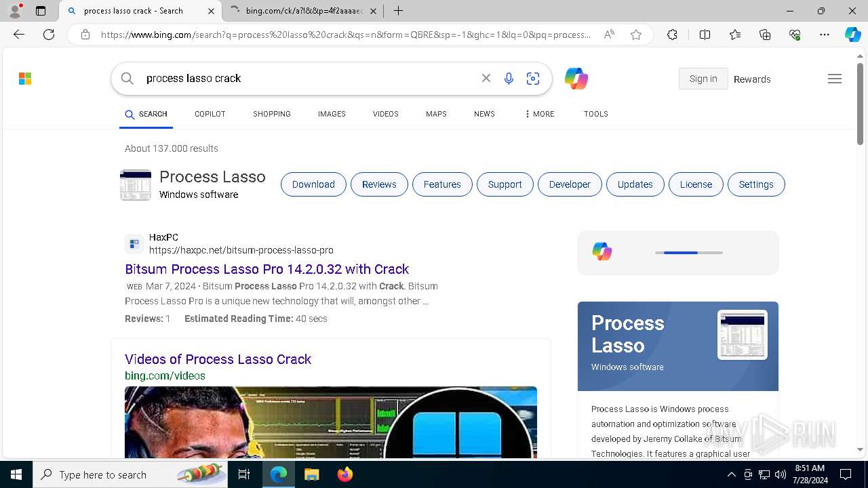Open Bing hamburger menu
The height and width of the screenshot is (488, 868).
coord(835,79)
